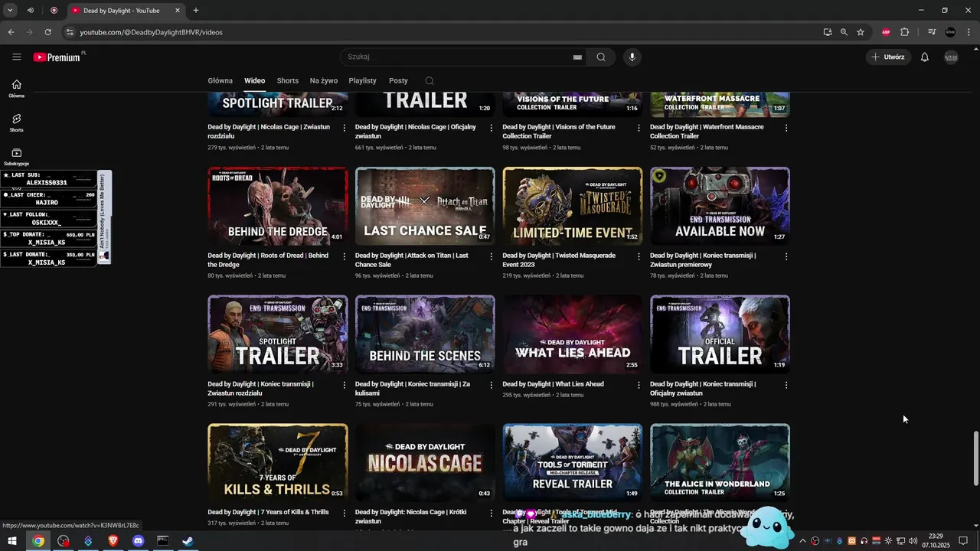Search within channel using magnifier icon
The image size is (980, 551).
[x=430, y=80]
